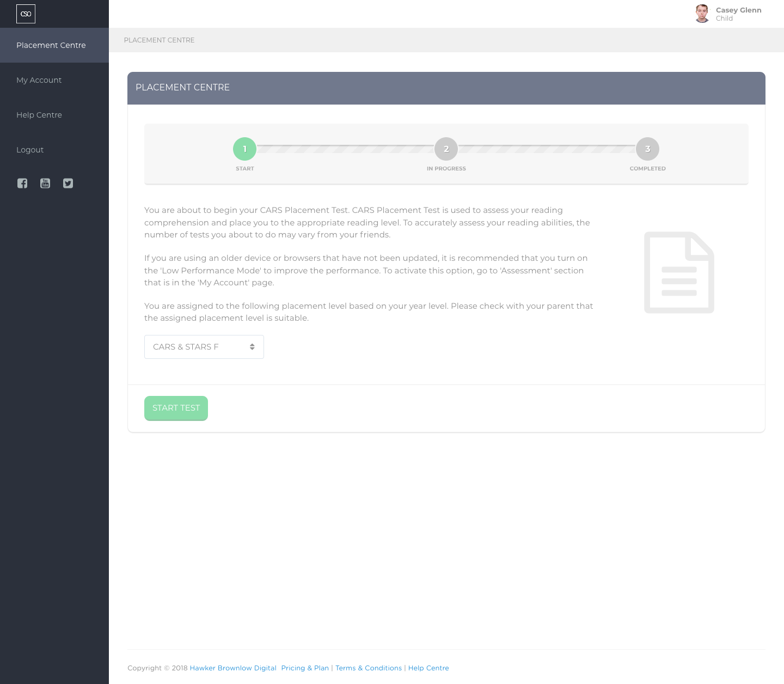Image resolution: width=784 pixels, height=684 pixels.
Task: Click Casey Glenn's avatar picture
Action: [x=702, y=14]
